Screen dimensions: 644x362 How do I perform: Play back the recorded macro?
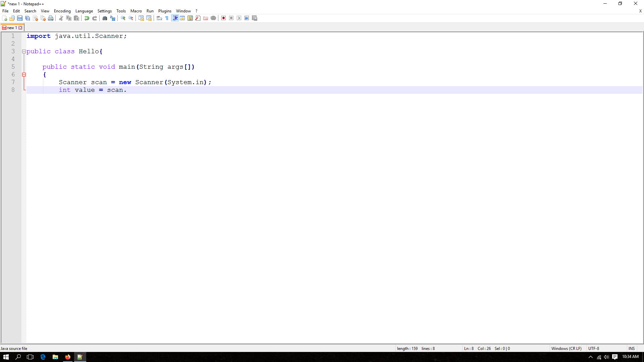coord(239,18)
